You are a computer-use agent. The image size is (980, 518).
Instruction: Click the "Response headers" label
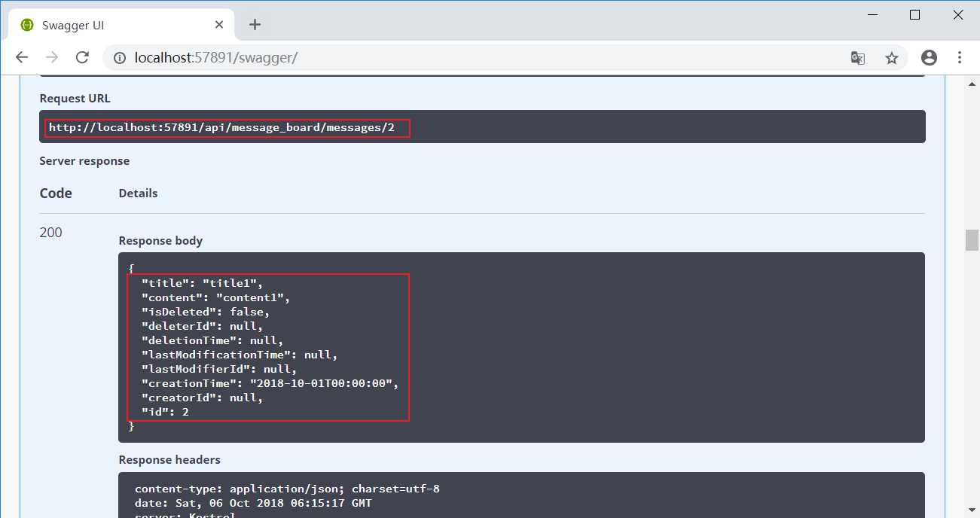coord(169,459)
